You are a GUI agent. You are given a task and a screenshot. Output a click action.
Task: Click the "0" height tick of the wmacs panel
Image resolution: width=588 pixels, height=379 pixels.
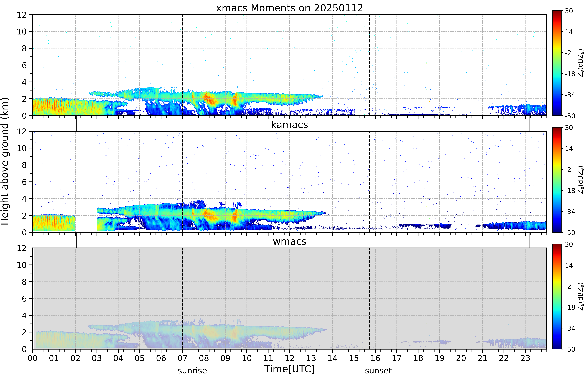(24, 349)
